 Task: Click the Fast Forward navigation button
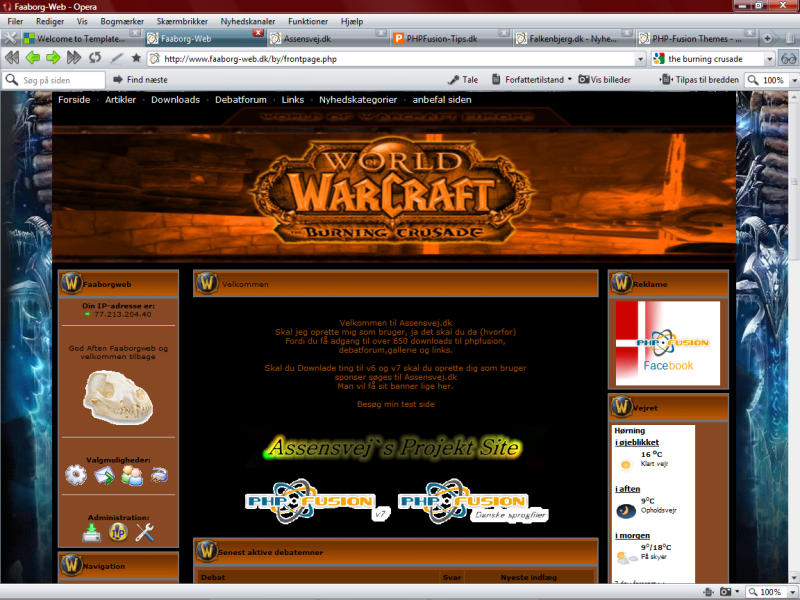point(74,58)
